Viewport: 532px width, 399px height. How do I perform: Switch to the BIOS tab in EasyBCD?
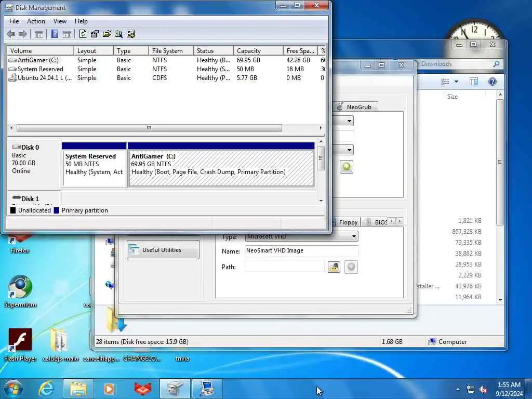(x=376, y=222)
